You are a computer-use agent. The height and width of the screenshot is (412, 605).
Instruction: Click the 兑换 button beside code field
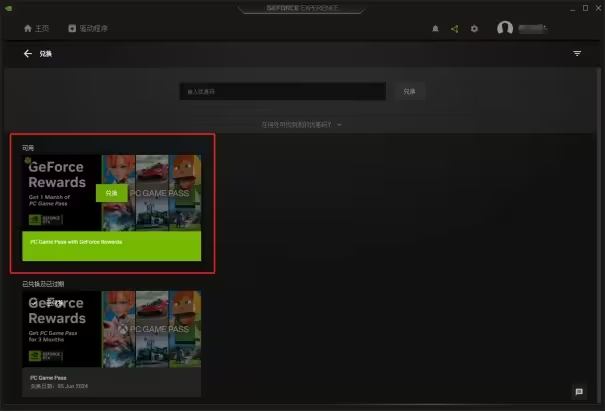(409, 91)
